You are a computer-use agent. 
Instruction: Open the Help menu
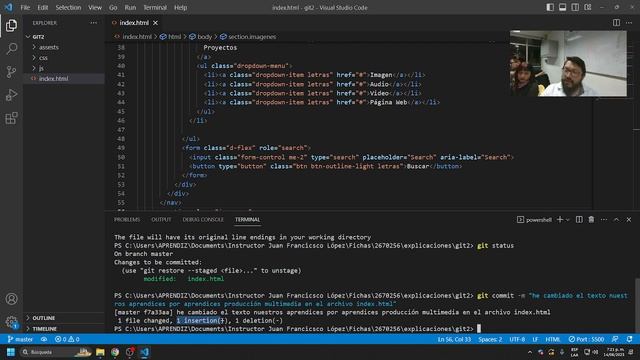click(x=180, y=7)
